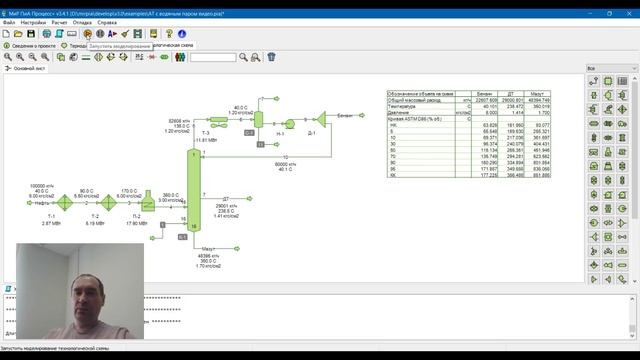Image resolution: width=640 pixels, height=360 pixels.
Task: Click the search magnifier beside search box
Action: (243, 57)
